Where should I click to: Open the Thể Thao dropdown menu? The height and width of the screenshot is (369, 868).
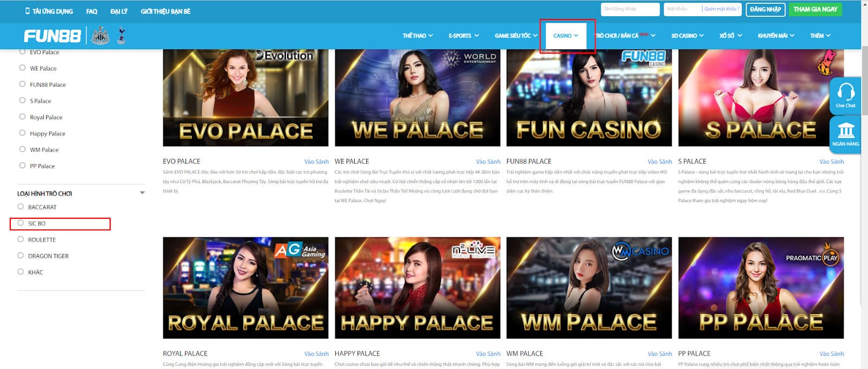point(417,36)
